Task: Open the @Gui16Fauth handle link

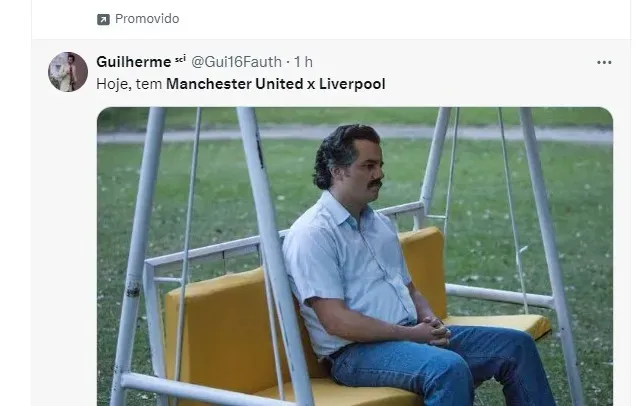Action: 236,62
